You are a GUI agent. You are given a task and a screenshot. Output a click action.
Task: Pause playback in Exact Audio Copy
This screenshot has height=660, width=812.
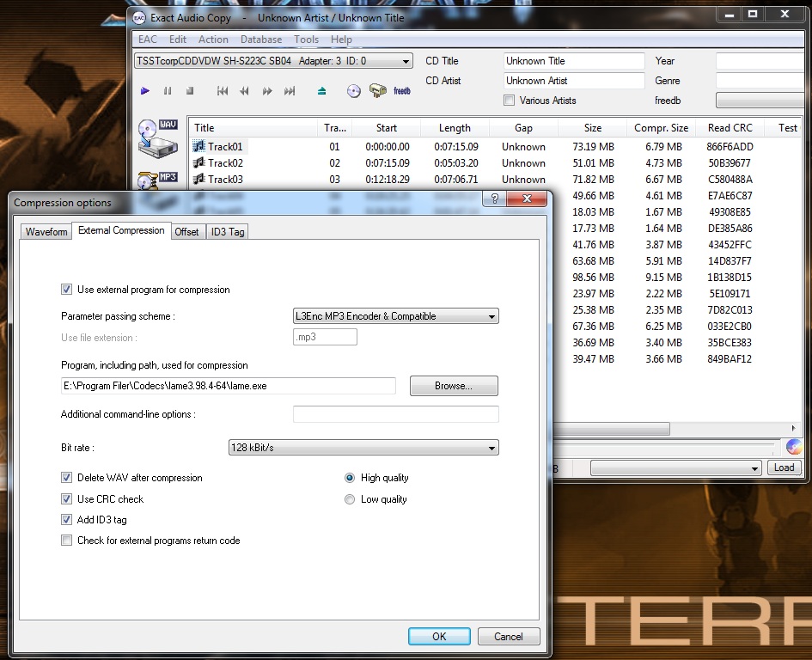(168, 91)
